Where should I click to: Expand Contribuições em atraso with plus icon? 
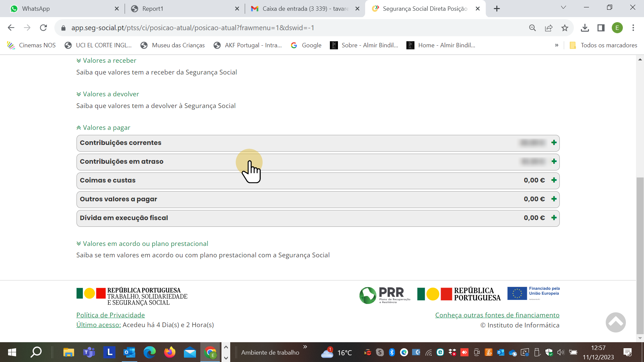point(554,161)
